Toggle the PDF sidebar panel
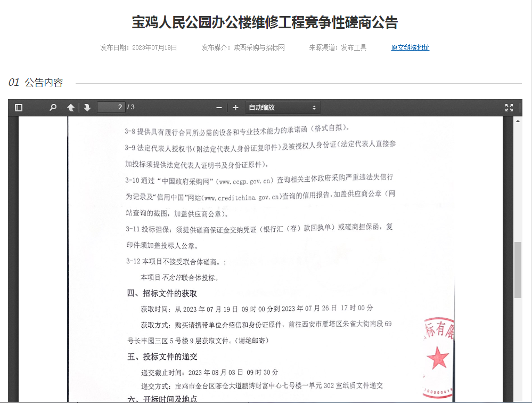 point(19,108)
